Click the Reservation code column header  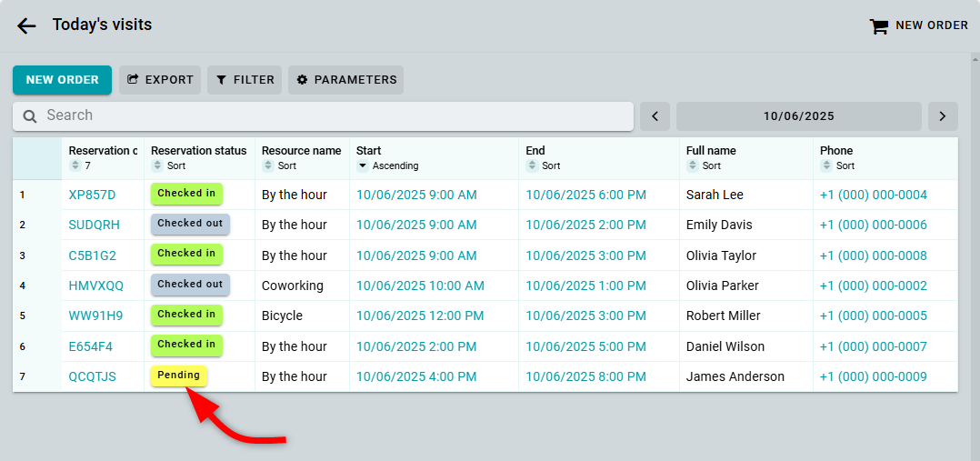[x=103, y=151]
